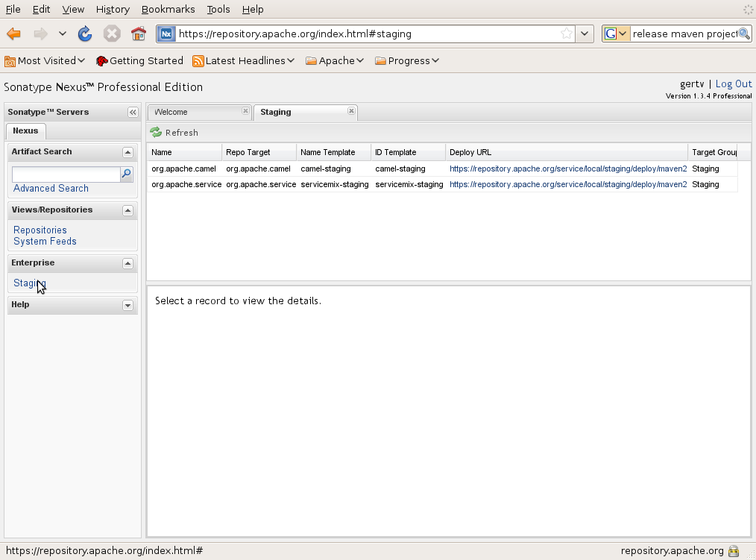
Task: Open the Tools menu
Action: click(218, 9)
